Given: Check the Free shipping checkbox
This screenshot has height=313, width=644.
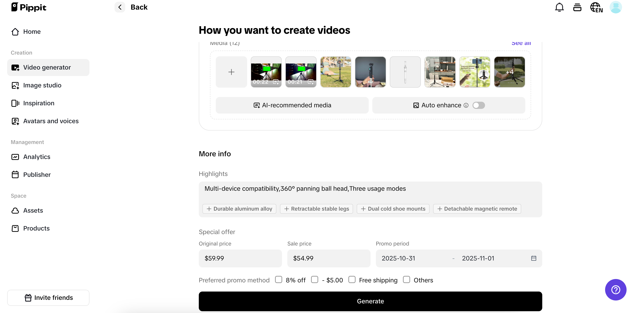Looking at the screenshot, I should [352, 280].
